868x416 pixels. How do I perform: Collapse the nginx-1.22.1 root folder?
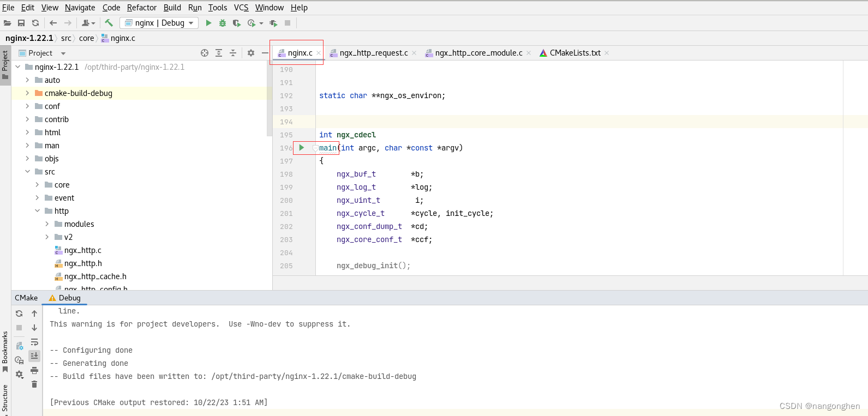[x=18, y=67]
